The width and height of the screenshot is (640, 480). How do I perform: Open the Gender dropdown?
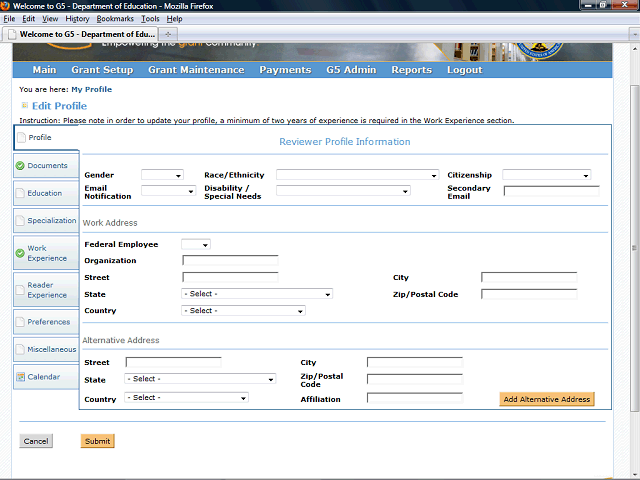pyautogui.click(x=162, y=175)
